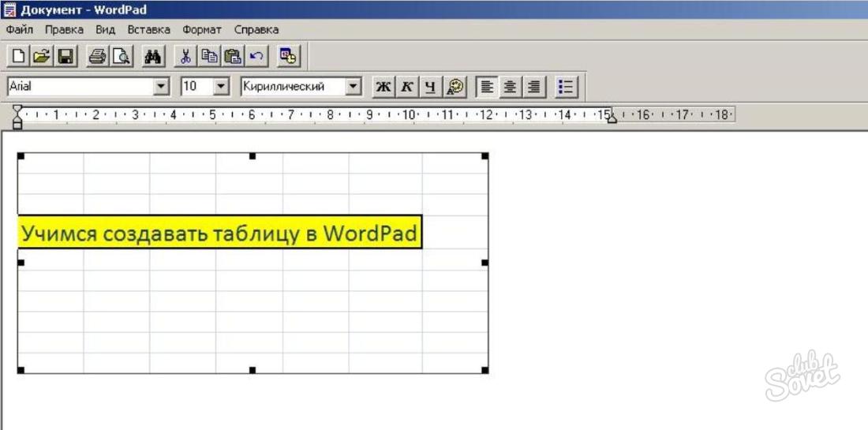Open the Вставка menu
This screenshot has height=430, width=868.
[149, 29]
